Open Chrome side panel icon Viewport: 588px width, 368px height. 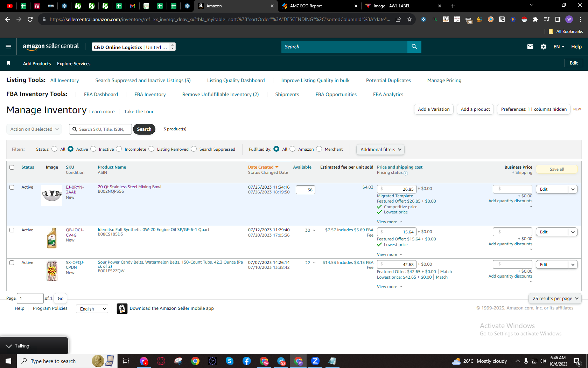coord(558,19)
